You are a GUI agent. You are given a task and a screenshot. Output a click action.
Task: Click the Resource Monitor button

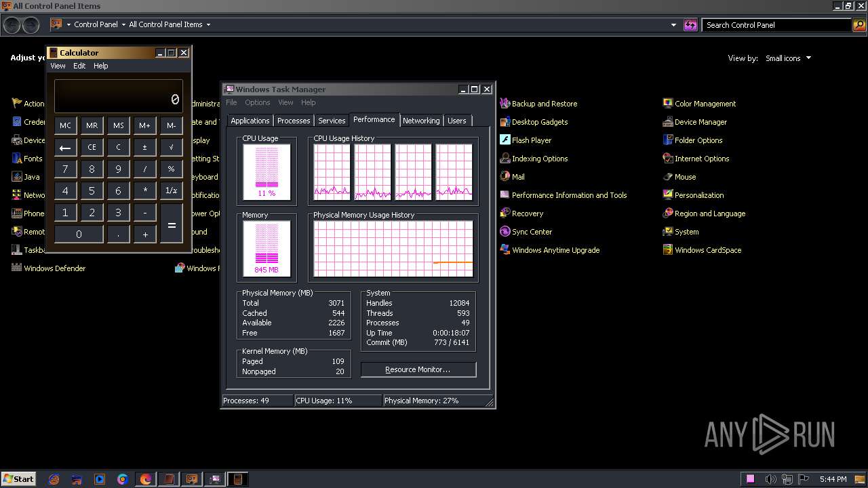[418, 369]
